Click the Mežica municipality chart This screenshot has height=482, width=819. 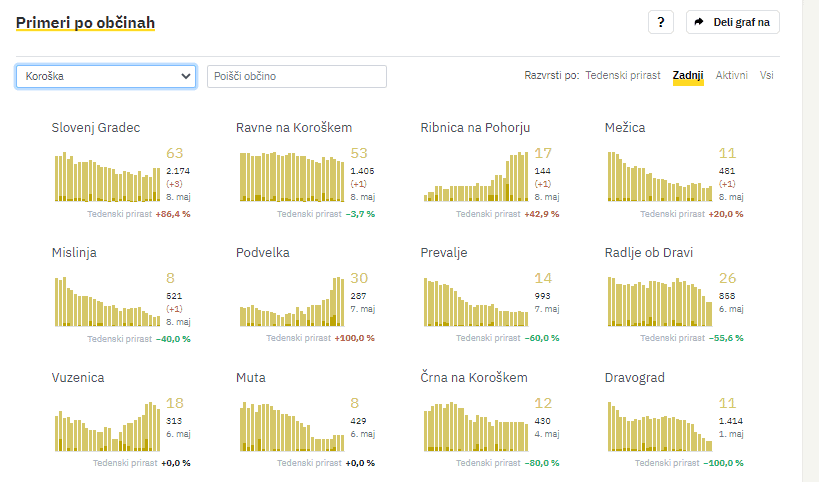pos(660,177)
